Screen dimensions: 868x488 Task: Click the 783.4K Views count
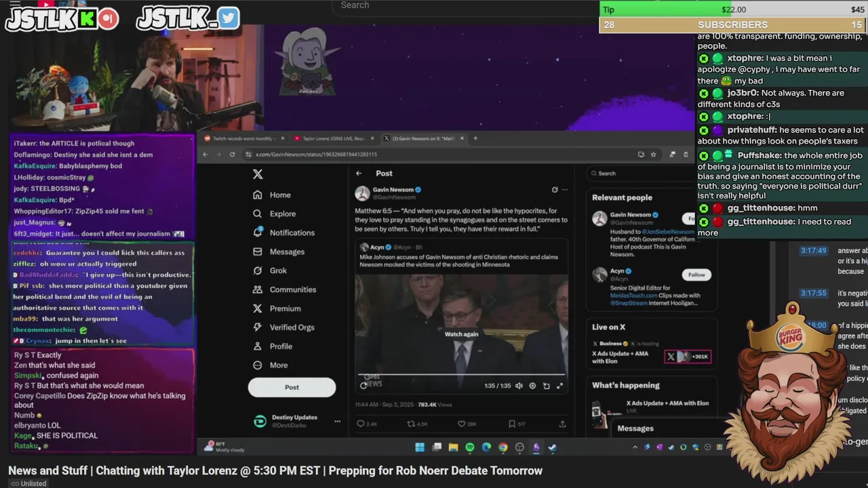click(435, 405)
